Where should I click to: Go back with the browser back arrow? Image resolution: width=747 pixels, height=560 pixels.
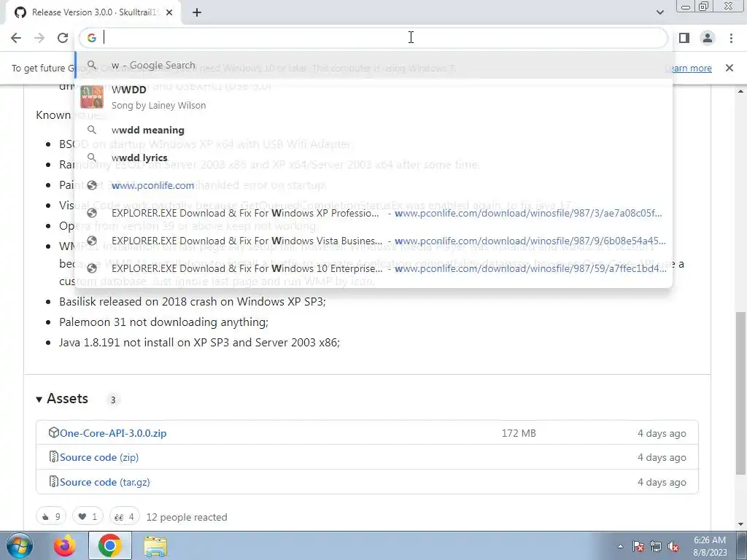click(16, 38)
